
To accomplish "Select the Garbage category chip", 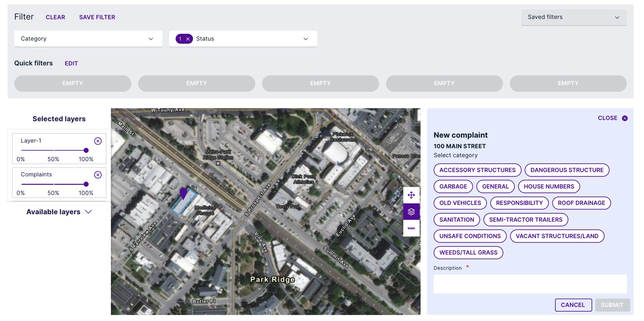I will [453, 186].
